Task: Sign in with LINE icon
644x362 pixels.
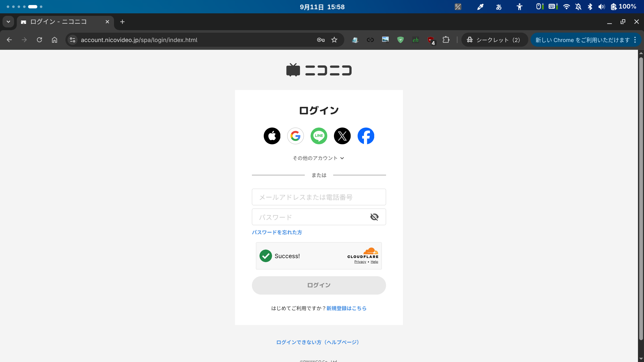Action: (319, 136)
